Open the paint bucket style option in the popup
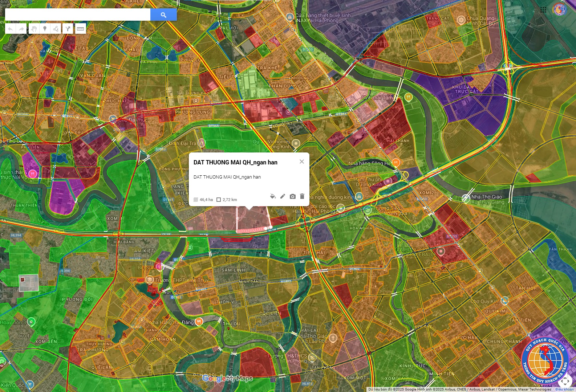576x392 pixels. tap(273, 196)
